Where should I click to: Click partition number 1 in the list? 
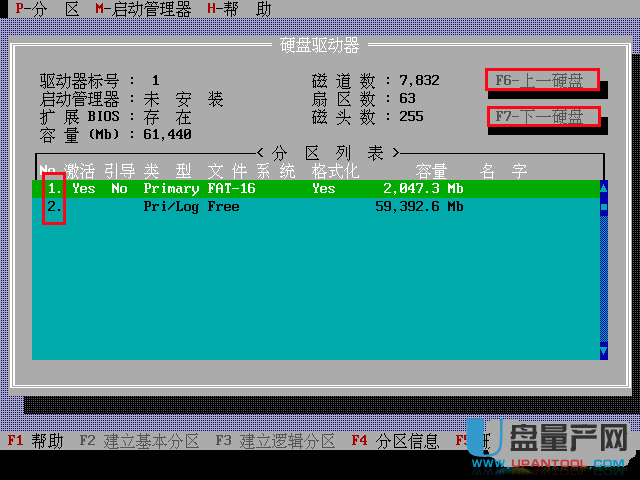(53, 188)
